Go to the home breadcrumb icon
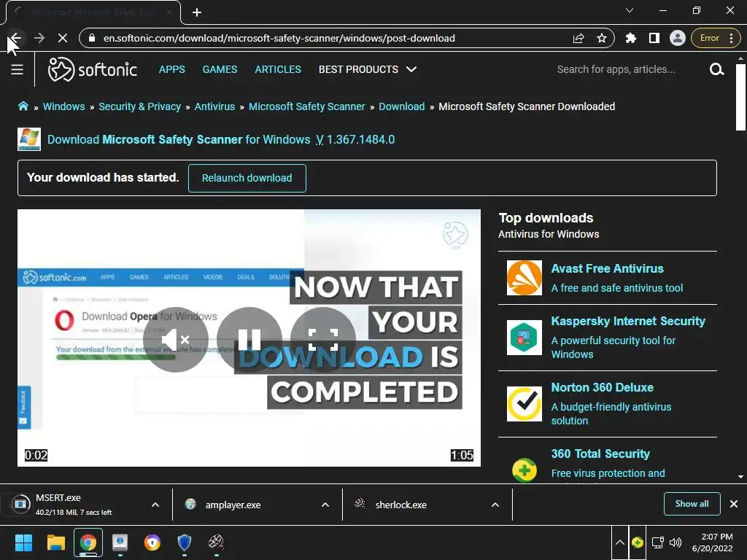Image resolution: width=747 pixels, height=560 pixels. click(x=23, y=106)
